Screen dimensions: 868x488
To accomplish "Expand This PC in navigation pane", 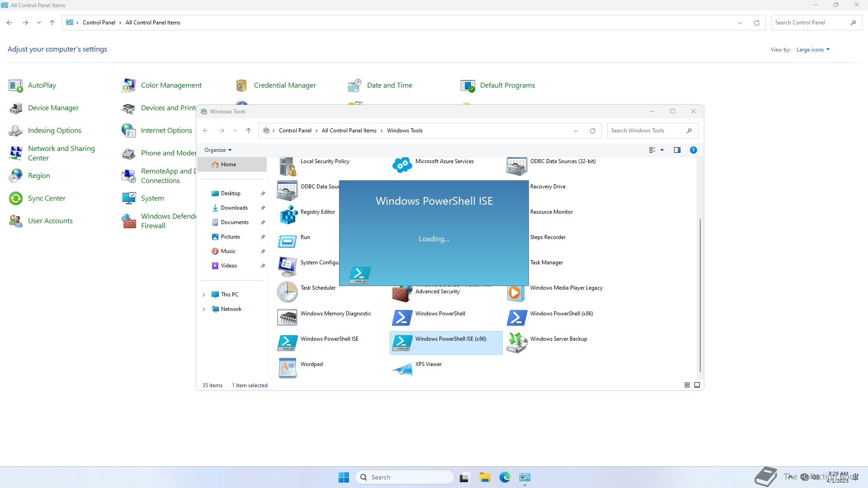I will coord(203,295).
